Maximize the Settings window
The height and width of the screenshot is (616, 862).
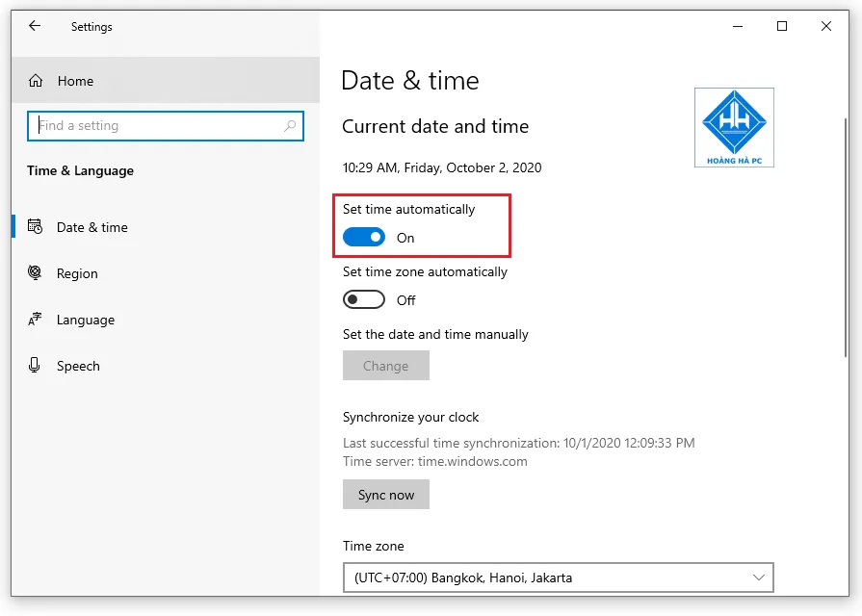(782, 26)
